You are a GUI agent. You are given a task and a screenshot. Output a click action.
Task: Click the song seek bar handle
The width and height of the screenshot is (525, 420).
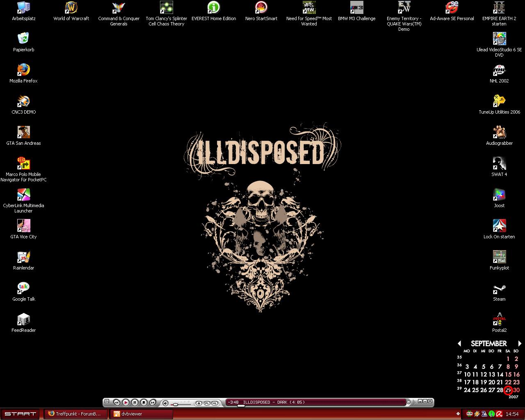click(x=241, y=406)
